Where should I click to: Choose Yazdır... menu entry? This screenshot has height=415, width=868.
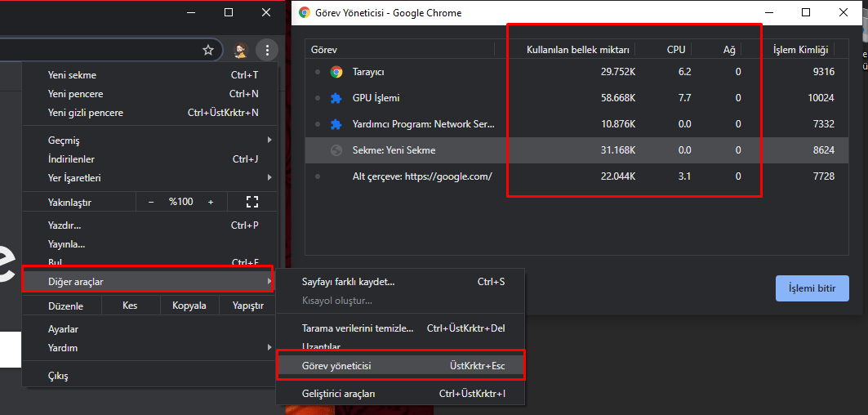[149, 225]
